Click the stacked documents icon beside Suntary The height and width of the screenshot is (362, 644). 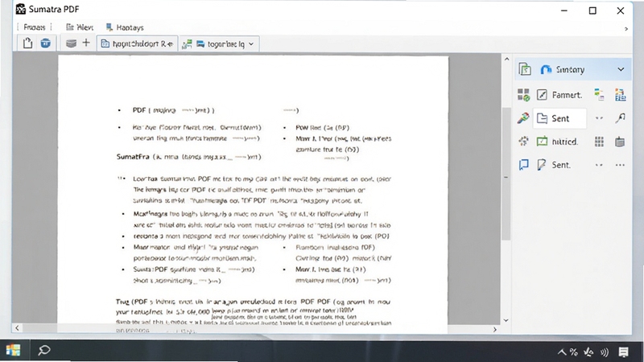tap(525, 69)
